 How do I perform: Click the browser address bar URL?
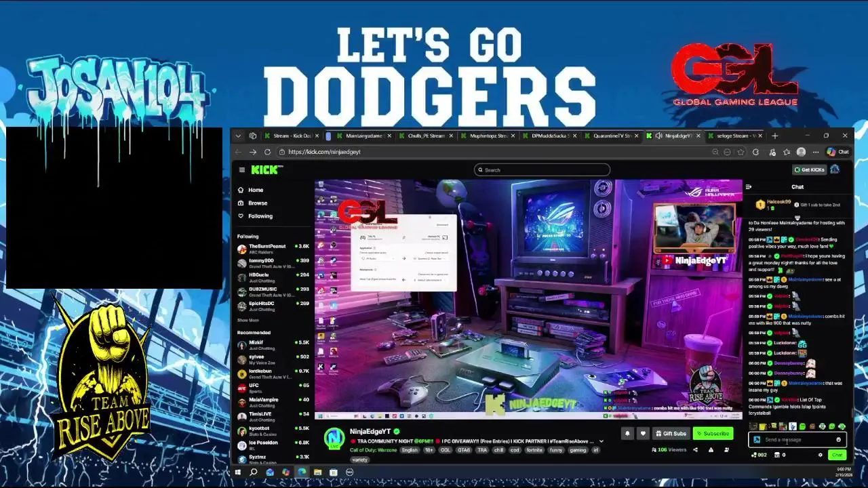pos(324,152)
